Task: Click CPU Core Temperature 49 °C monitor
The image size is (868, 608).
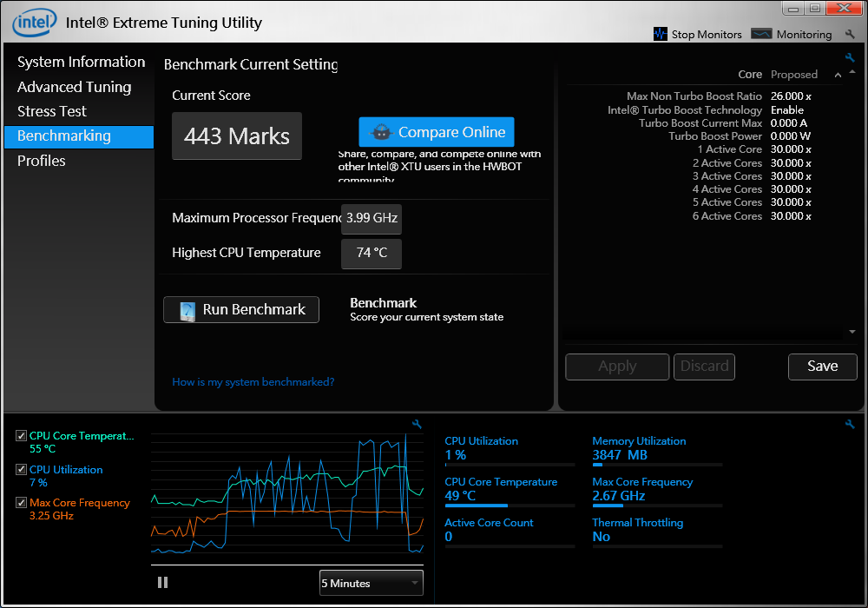Action: (510, 491)
